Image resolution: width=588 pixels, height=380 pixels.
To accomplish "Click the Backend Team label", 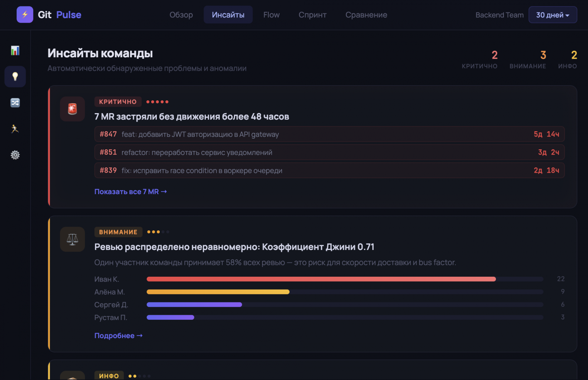I will [x=499, y=15].
